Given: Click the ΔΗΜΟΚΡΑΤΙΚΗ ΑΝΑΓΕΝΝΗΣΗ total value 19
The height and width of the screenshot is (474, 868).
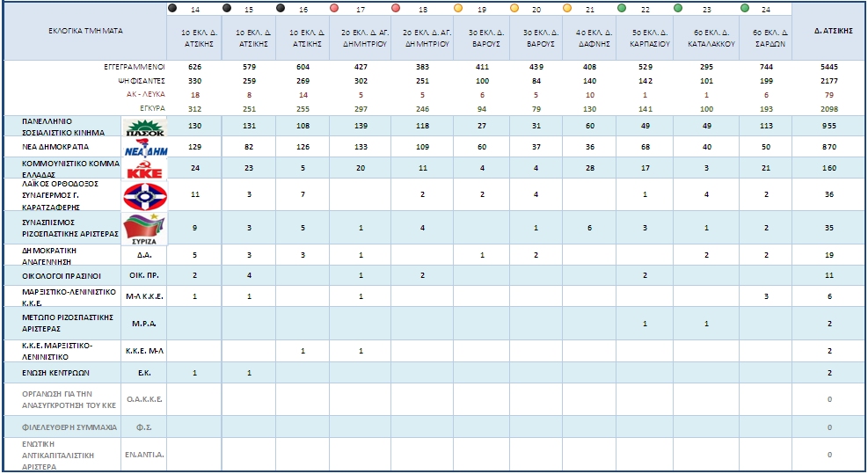Looking at the screenshot, I should pyautogui.click(x=828, y=255).
